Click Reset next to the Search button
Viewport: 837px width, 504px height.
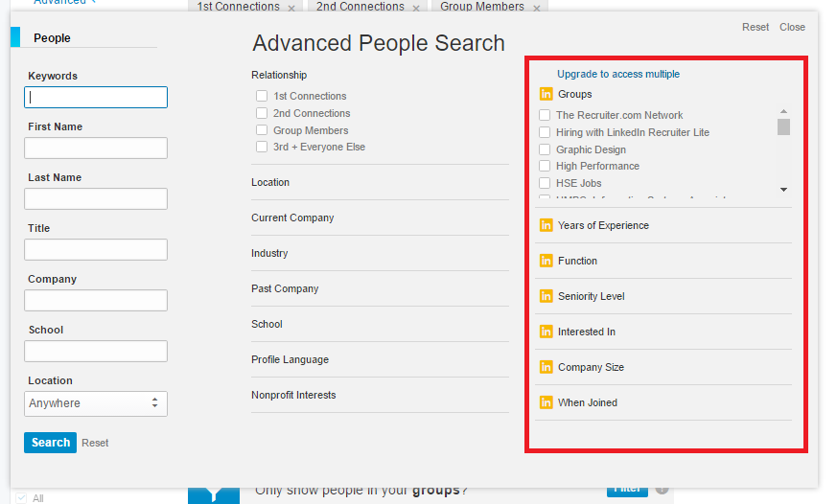95,443
